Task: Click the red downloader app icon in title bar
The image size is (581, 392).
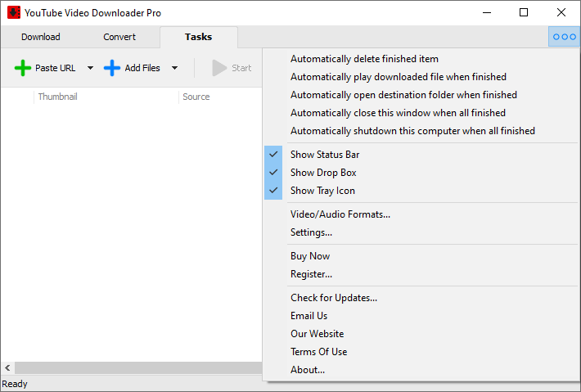Action: point(14,12)
